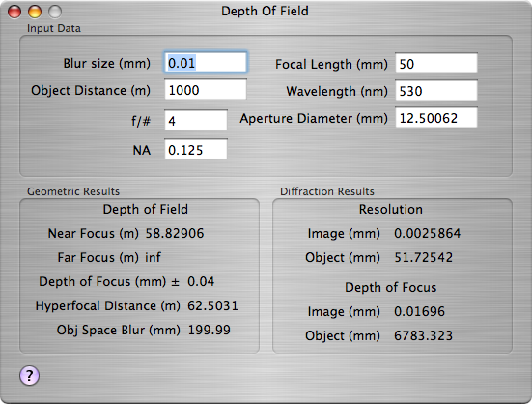This screenshot has height=404, width=532.
Task: Focus the f/# input box
Action: point(196,120)
